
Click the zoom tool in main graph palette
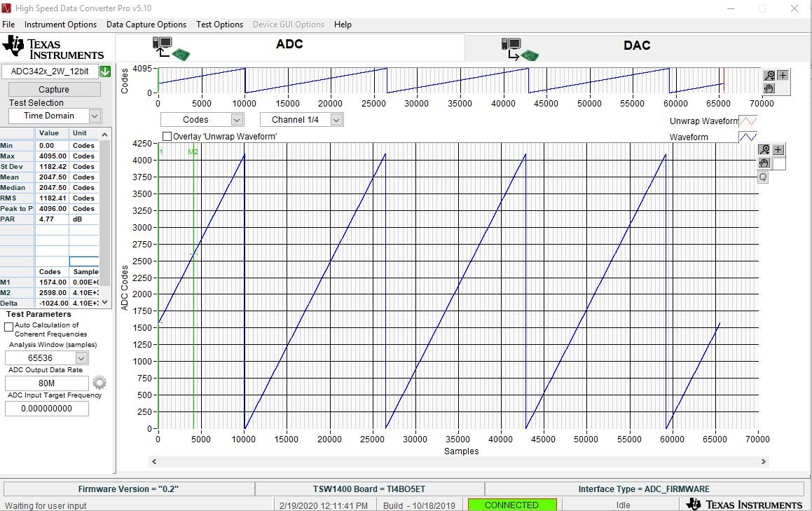point(764,150)
